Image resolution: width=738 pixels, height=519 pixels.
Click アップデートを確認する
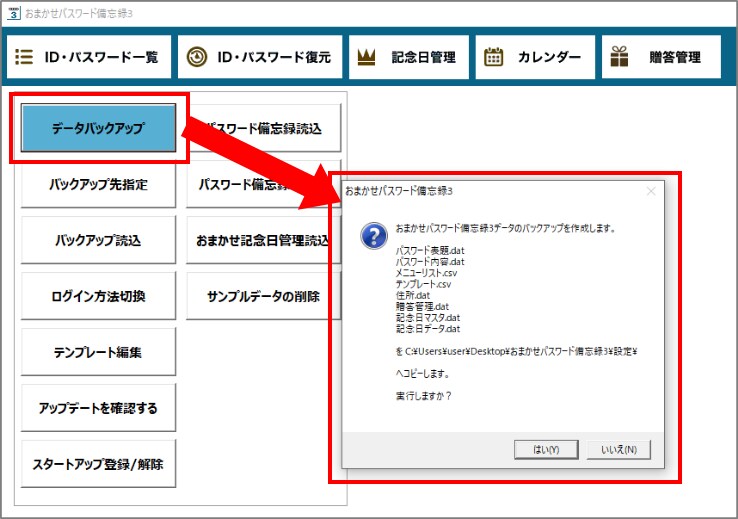(x=98, y=408)
